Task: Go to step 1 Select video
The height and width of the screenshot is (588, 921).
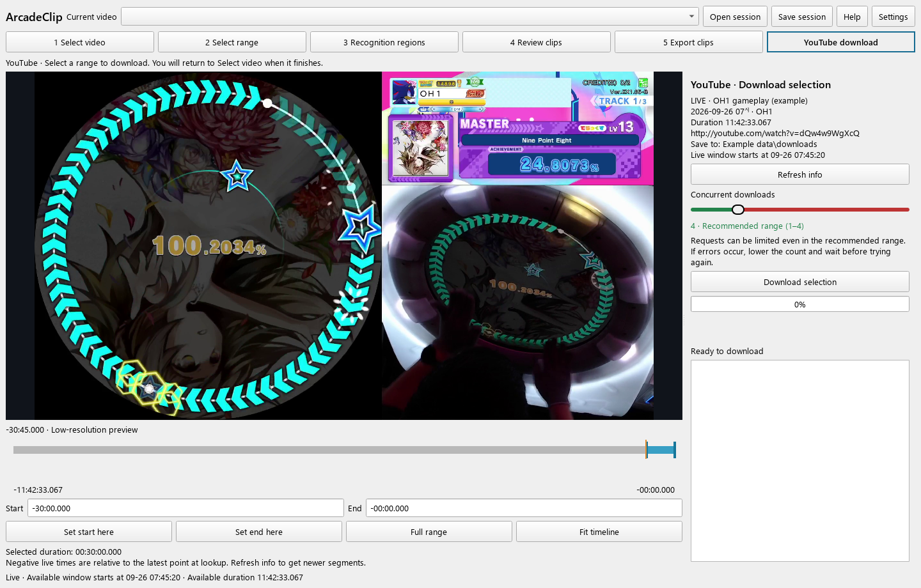Action: click(x=80, y=42)
